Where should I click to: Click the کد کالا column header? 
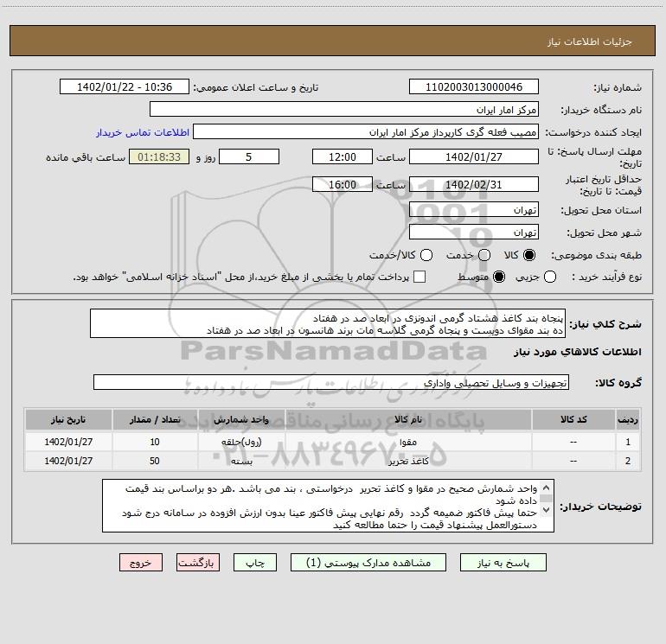pyautogui.click(x=573, y=419)
